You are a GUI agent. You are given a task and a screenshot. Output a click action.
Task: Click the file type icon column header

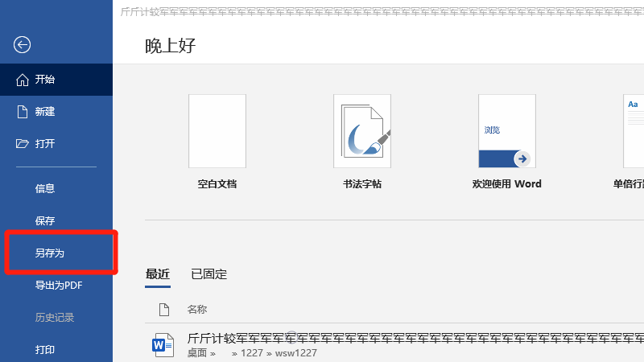(163, 309)
